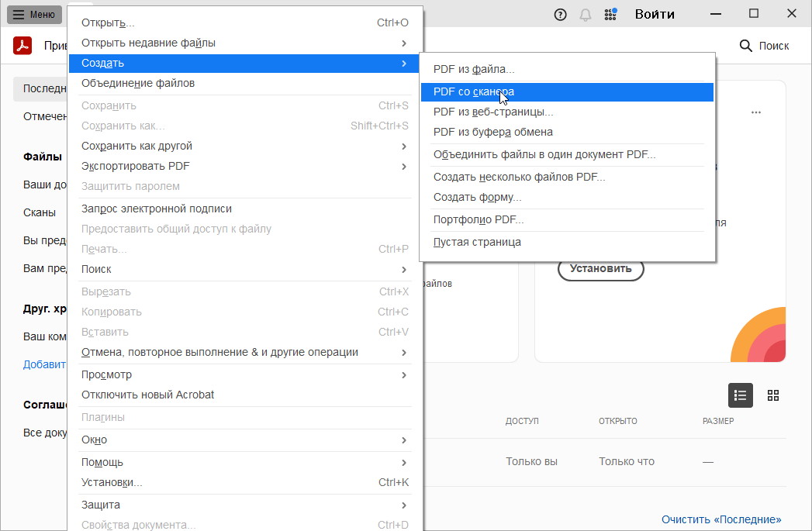Expand the Окно submenu
Image resolution: width=812 pixels, height=531 pixels.
(245, 440)
